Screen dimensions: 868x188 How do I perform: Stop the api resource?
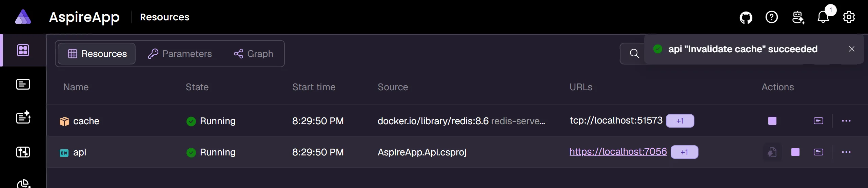(795, 152)
